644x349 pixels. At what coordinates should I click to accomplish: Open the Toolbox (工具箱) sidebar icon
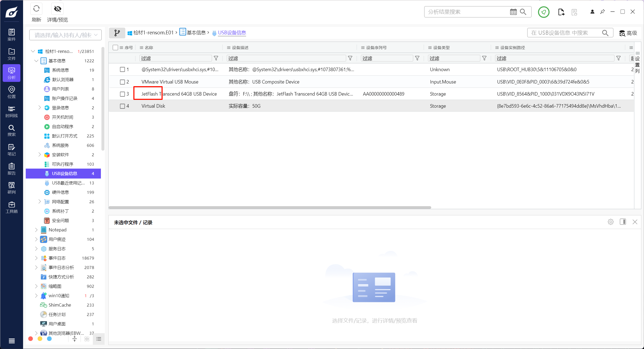pyautogui.click(x=12, y=207)
